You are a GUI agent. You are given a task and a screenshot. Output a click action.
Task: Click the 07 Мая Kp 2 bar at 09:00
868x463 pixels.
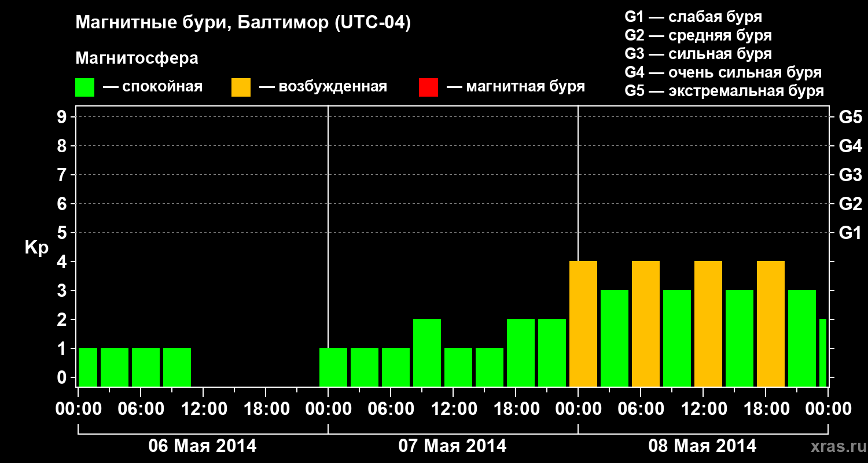tap(427, 352)
